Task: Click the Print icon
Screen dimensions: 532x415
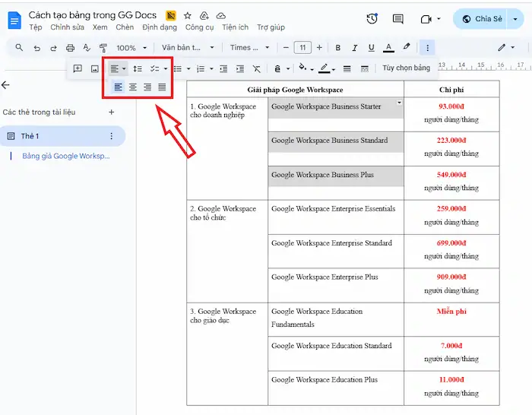Action: pyautogui.click(x=70, y=48)
